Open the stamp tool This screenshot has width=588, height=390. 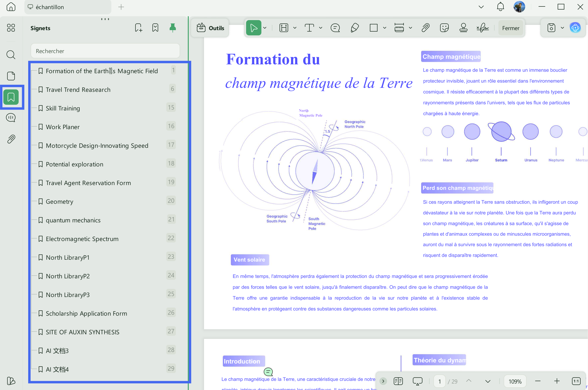point(463,28)
